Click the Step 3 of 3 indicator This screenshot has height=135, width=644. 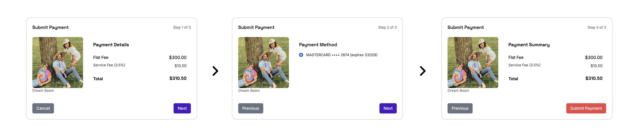[597, 27]
